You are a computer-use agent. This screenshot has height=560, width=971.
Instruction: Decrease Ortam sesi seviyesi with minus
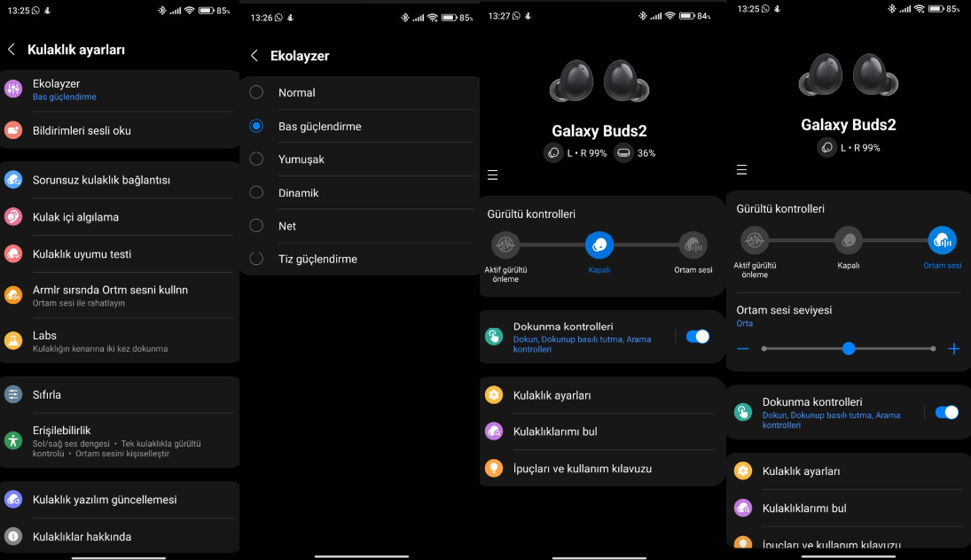point(743,349)
